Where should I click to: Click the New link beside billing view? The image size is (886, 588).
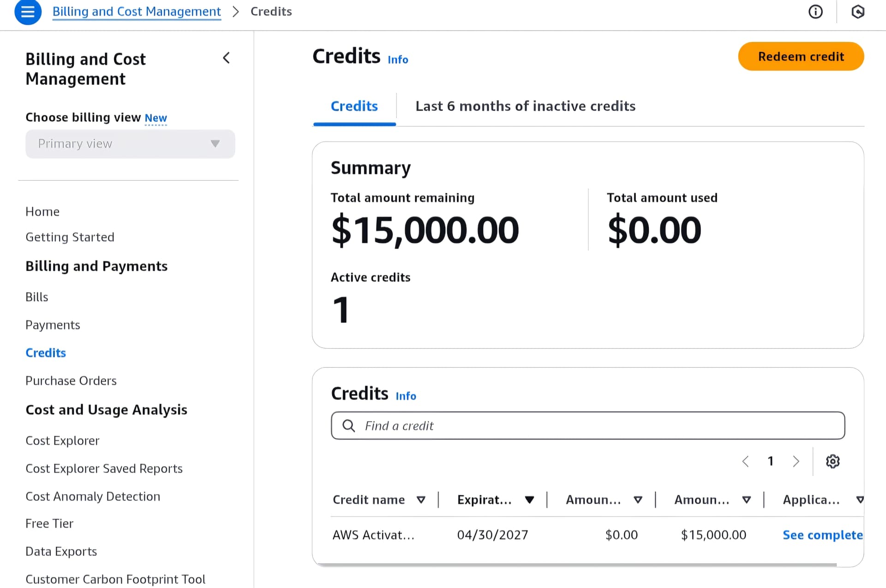[156, 118]
